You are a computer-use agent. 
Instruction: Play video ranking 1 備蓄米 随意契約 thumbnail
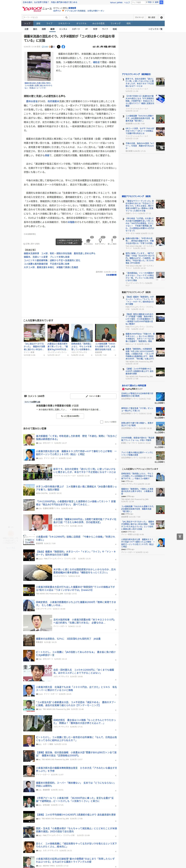160,300
